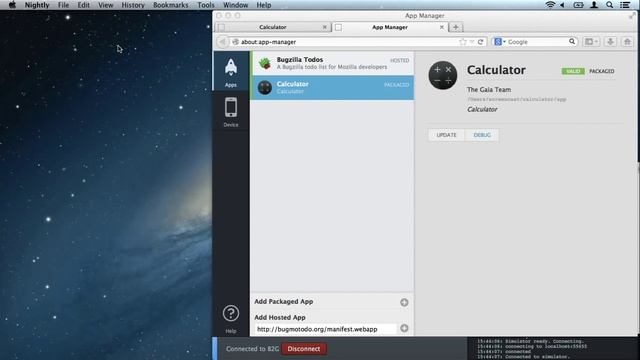Open the Help menu in menu bar

(264, 5)
